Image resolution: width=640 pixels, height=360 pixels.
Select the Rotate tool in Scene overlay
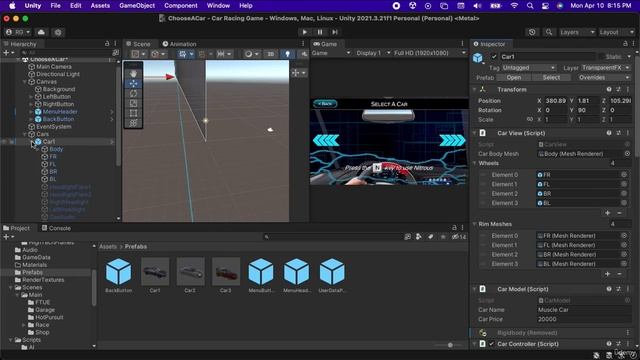(133, 93)
